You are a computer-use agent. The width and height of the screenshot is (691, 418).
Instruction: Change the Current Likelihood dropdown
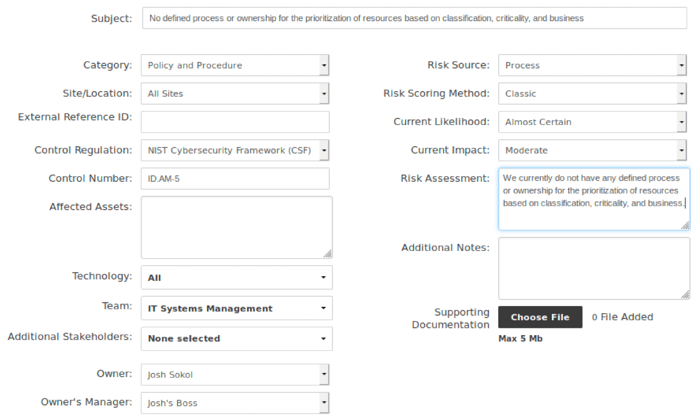[x=593, y=122]
